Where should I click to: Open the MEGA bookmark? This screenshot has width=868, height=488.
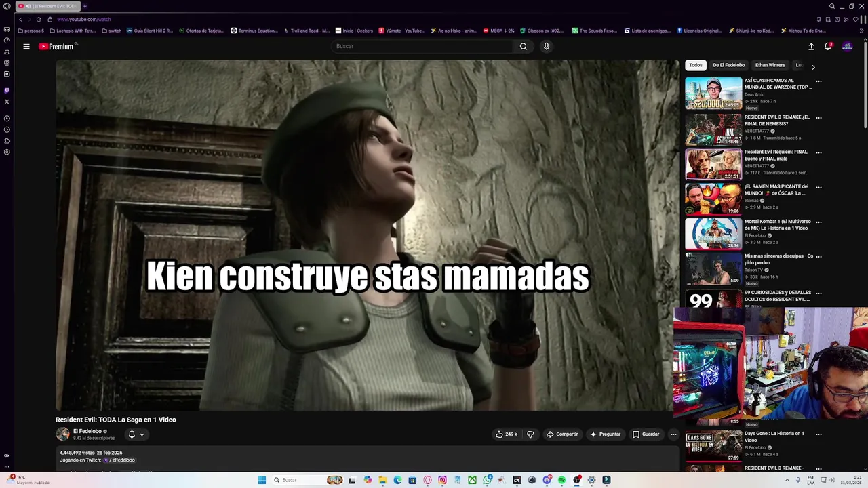coord(498,30)
